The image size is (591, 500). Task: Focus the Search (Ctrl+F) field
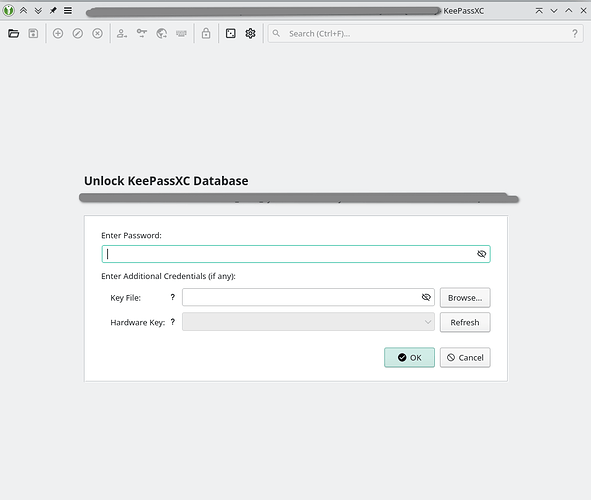point(426,34)
